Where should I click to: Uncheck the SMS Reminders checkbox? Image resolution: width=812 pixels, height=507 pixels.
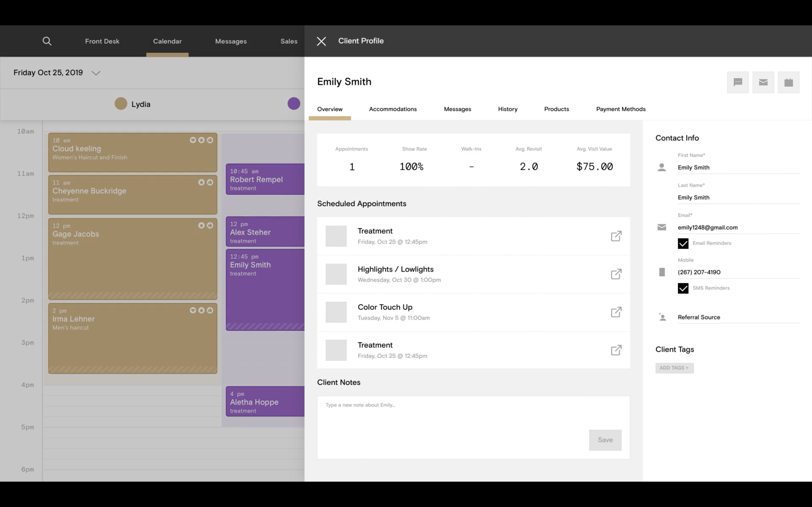coord(683,288)
